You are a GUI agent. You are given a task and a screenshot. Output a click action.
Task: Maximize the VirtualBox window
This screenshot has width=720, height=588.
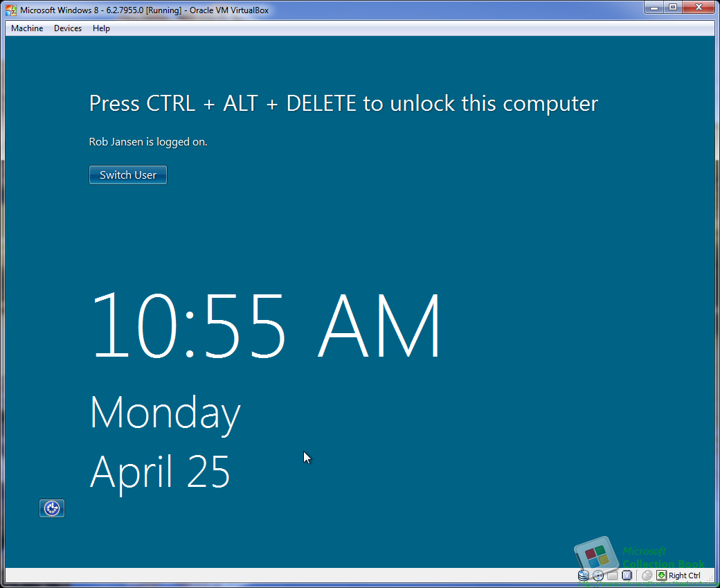point(673,8)
